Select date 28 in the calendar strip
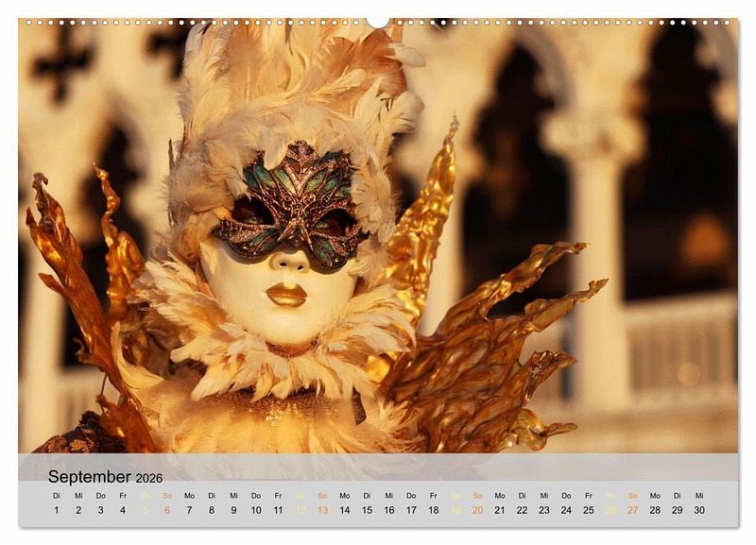Screen dimensions: 756x545 click(x=655, y=510)
